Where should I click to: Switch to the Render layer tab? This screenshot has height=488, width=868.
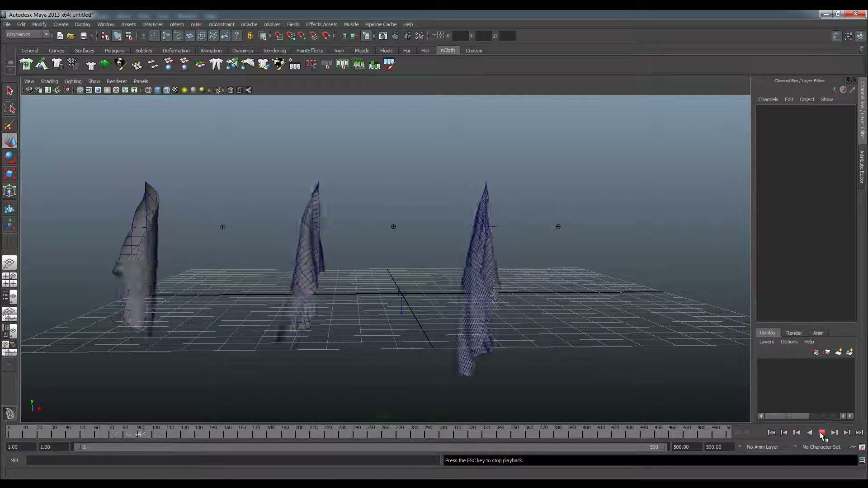click(x=794, y=333)
